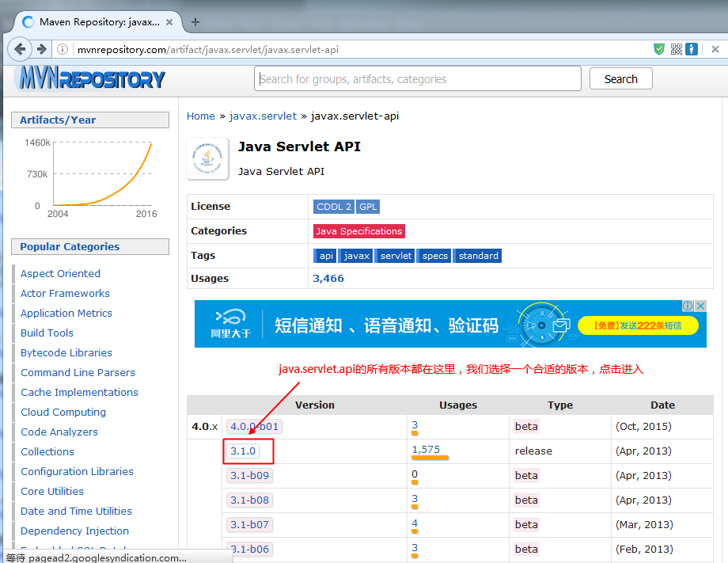Click the CDDL 2 license tag
This screenshot has width=728, height=563.
[333, 207]
